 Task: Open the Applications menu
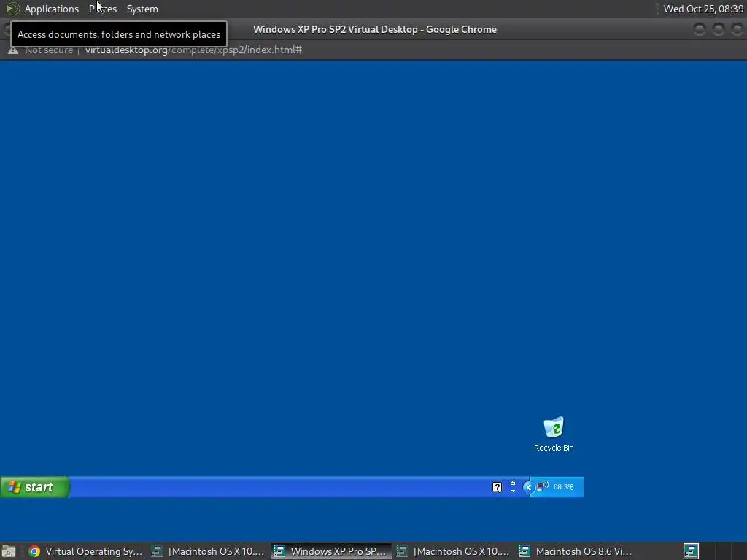pos(52,9)
